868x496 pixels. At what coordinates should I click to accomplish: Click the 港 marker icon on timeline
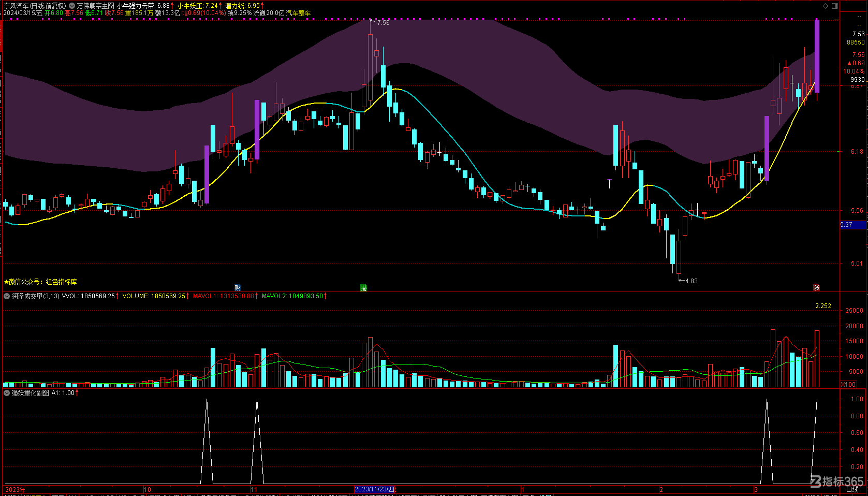point(363,288)
